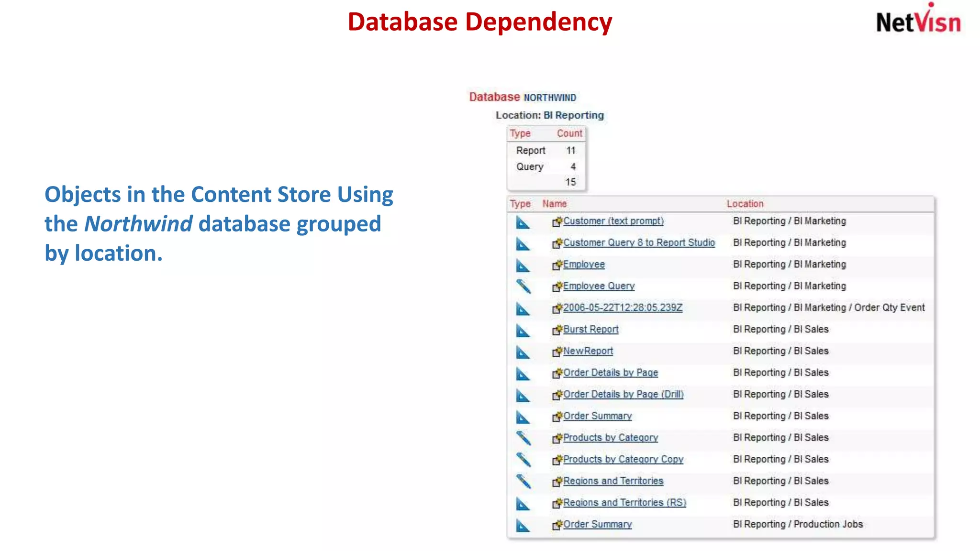Click the query pencil icon beside Regions and Territories
Screen dimensions: 980x551
(523, 481)
